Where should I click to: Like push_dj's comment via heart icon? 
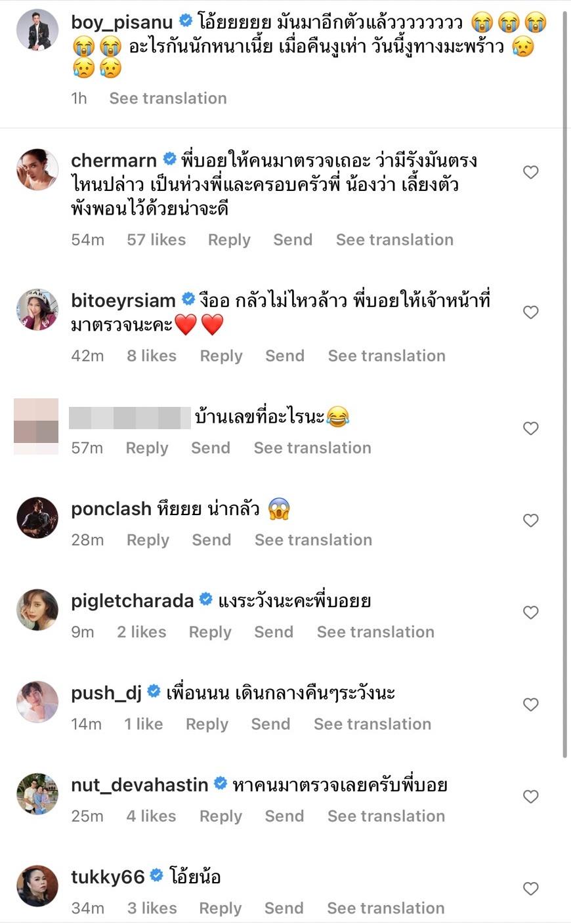tap(530, 704)
